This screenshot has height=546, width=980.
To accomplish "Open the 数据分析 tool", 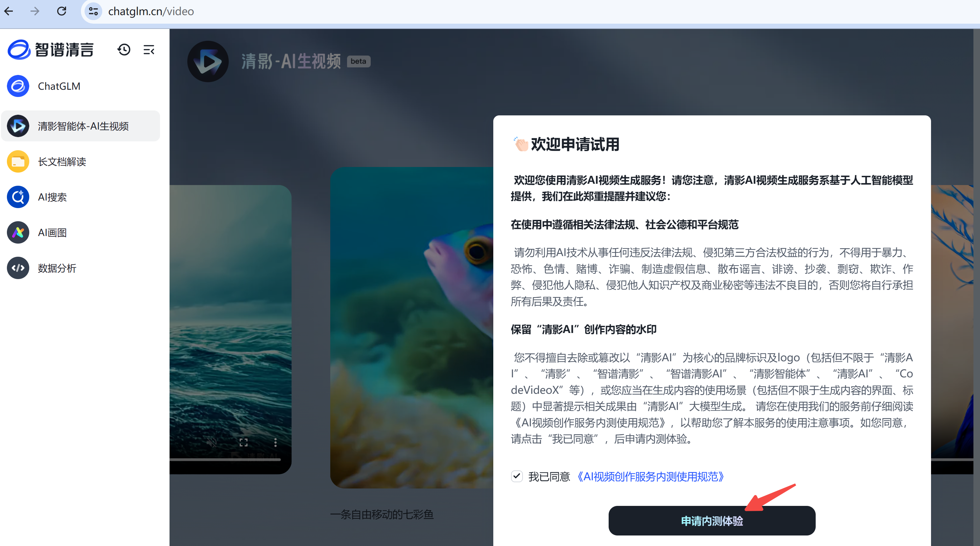I will point(57,268).
